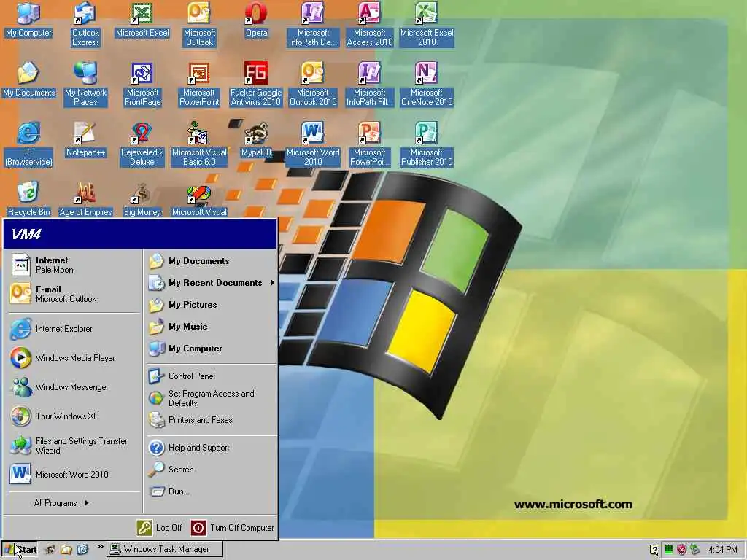Select the Opera browser desktop icon

coord(256,20)
